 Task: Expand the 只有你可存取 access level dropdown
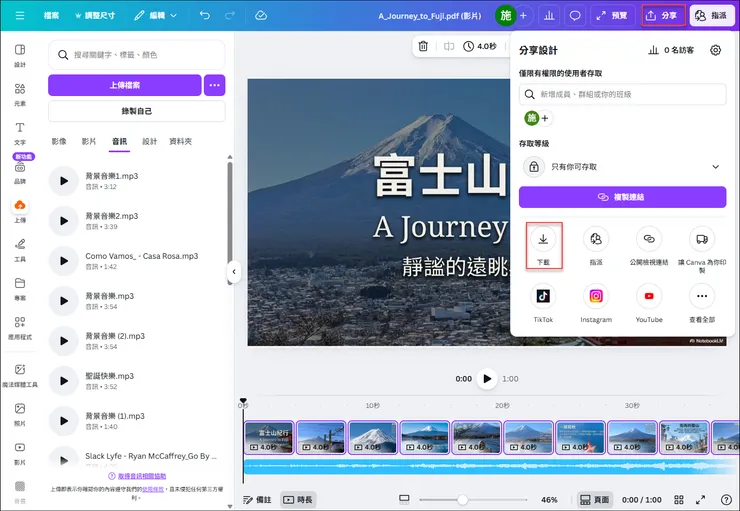point(622,167)
